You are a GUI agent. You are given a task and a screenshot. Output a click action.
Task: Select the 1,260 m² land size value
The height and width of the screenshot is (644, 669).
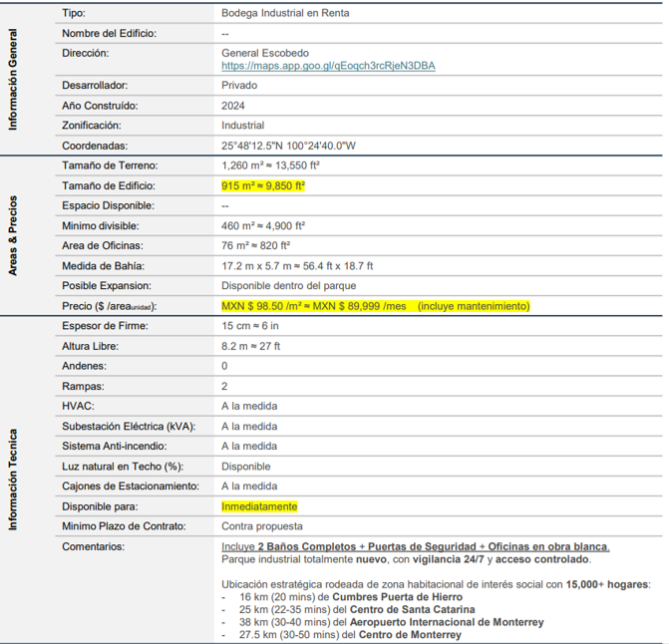(x=269, y=165)
